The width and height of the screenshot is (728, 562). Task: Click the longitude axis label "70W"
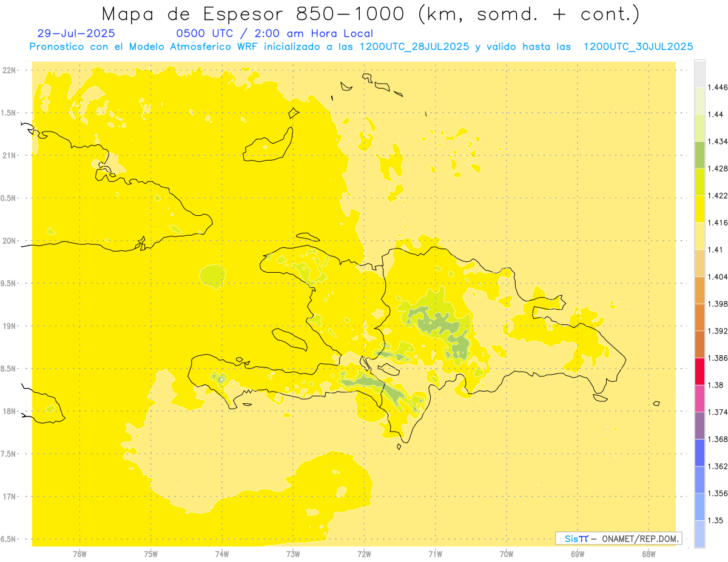[x=507, y=554]
